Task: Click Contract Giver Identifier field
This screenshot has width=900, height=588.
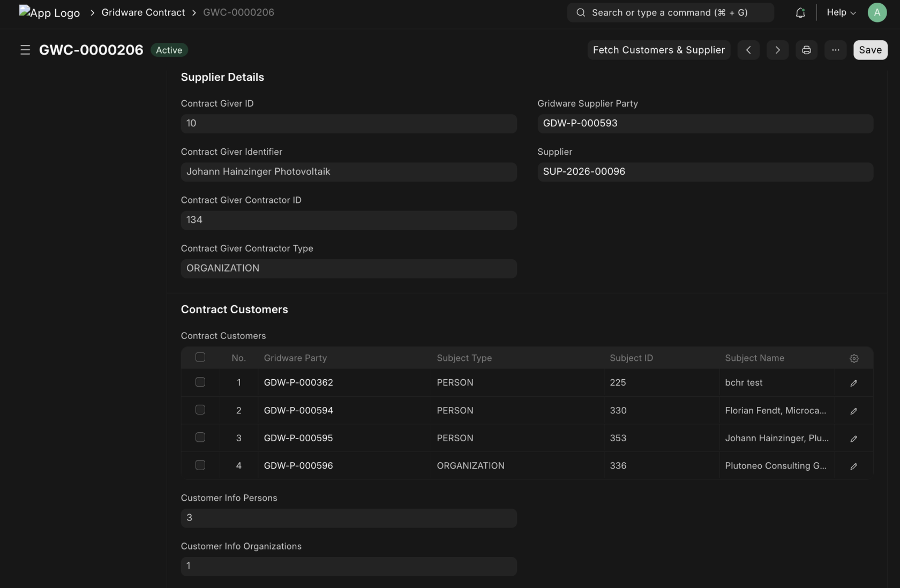Action: pos(349,172)
